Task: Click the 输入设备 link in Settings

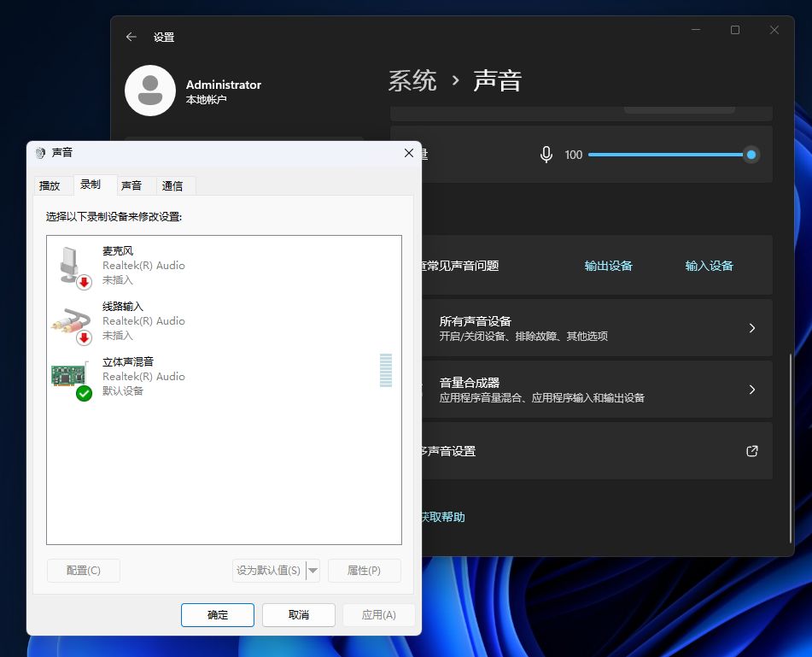Action: (x=710, y=266)
